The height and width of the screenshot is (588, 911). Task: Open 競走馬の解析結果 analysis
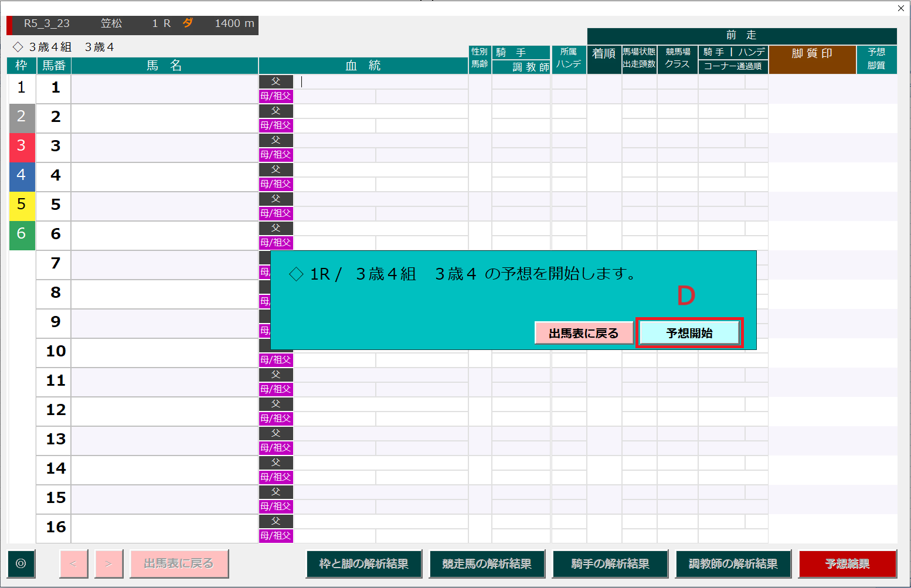(487, 563)
